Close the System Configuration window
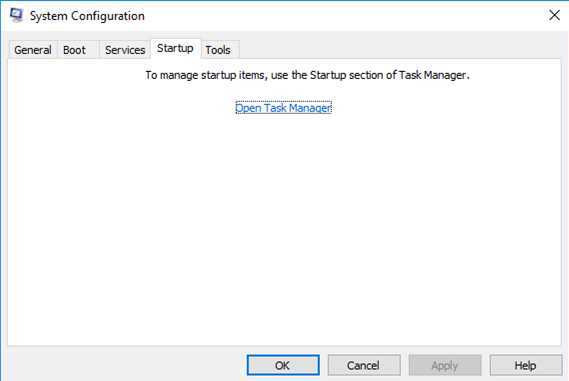569x381 pixels. (x=554, y=15)
